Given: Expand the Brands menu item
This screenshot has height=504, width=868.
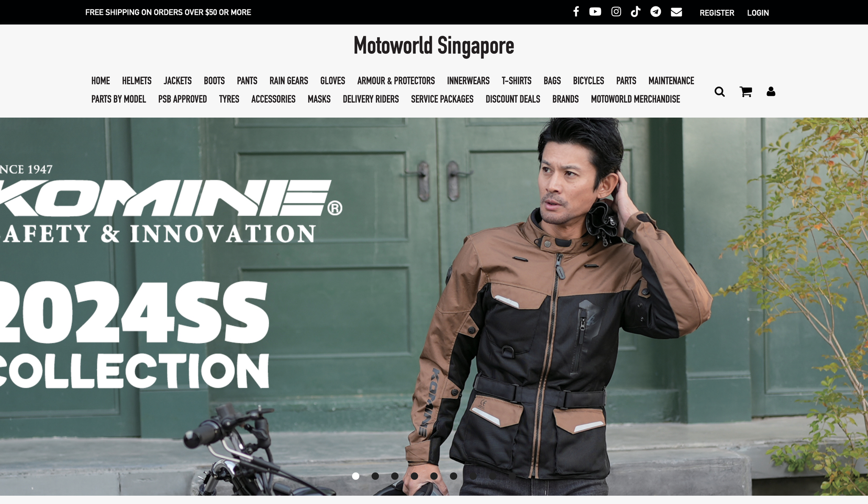Looking at the screenshot, I should [565, 99].
